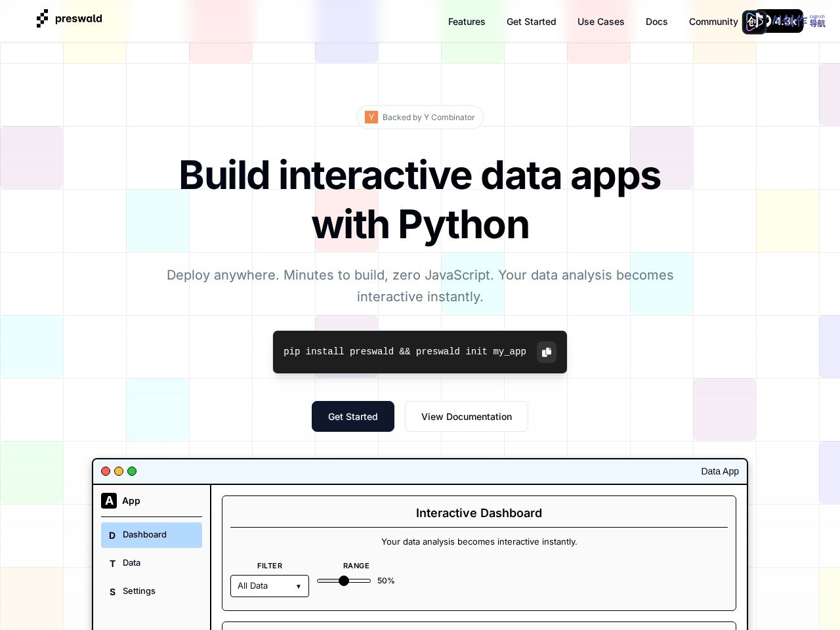Click the green dot in Data App window
The image size is (840, 630).
point(132,471)
